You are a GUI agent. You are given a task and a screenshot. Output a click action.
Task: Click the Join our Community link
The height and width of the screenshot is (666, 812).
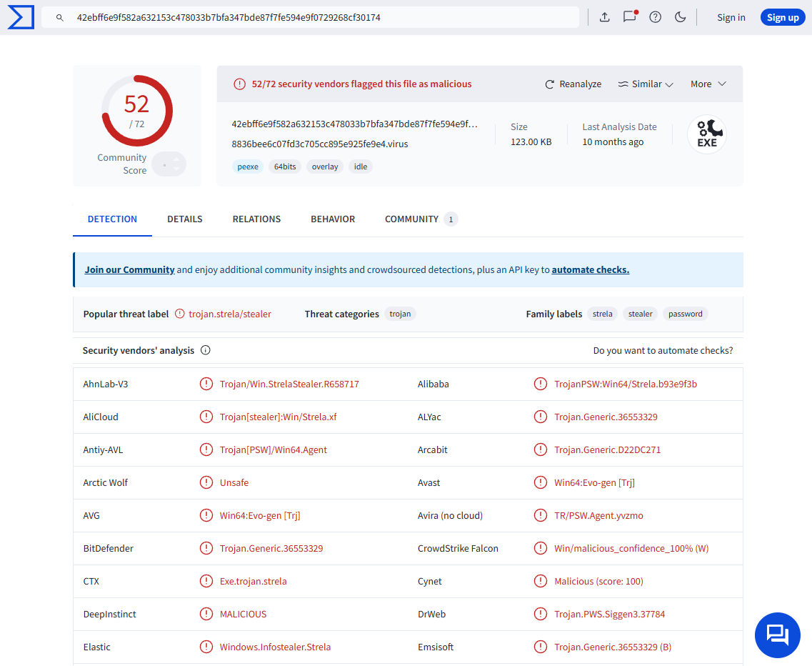pos(129,270)
